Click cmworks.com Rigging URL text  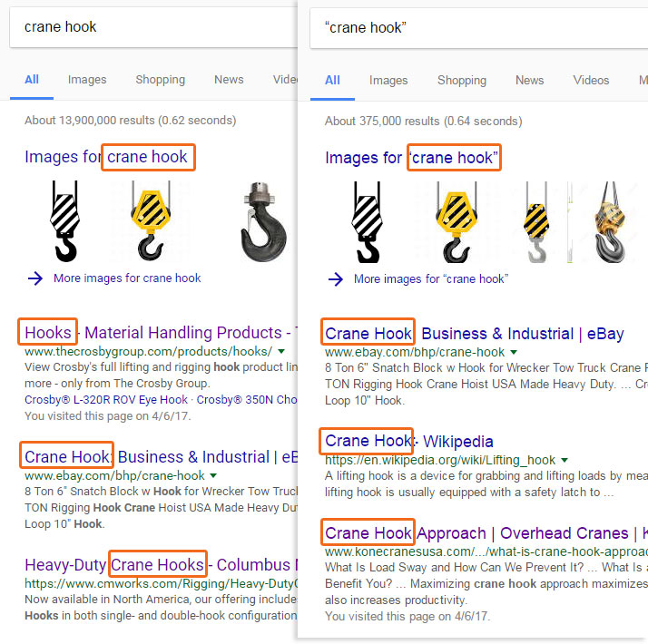pyautogui.click(x=161, y=583)
